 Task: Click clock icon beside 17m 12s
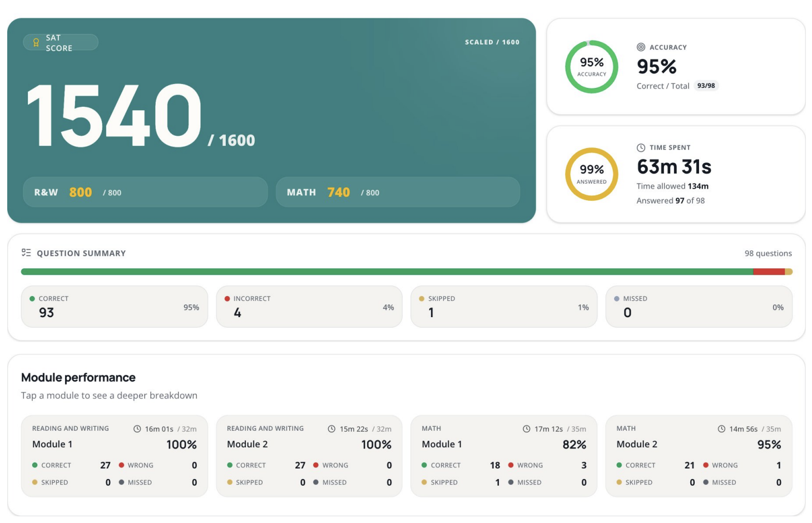[x=527, y=429]
